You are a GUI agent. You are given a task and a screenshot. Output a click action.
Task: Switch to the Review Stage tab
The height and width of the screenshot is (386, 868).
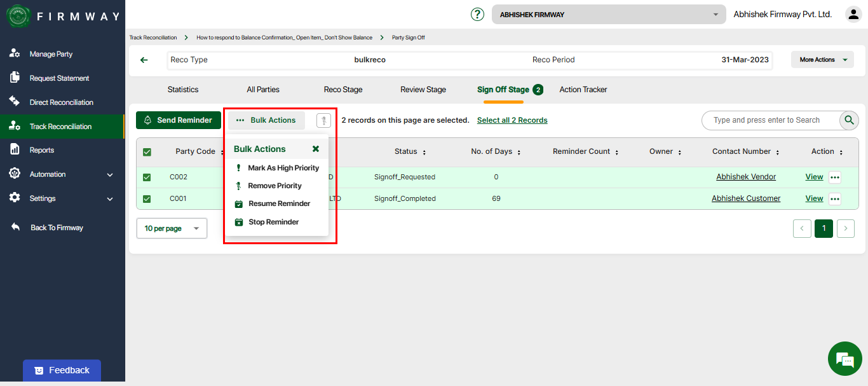click(423, 90)
